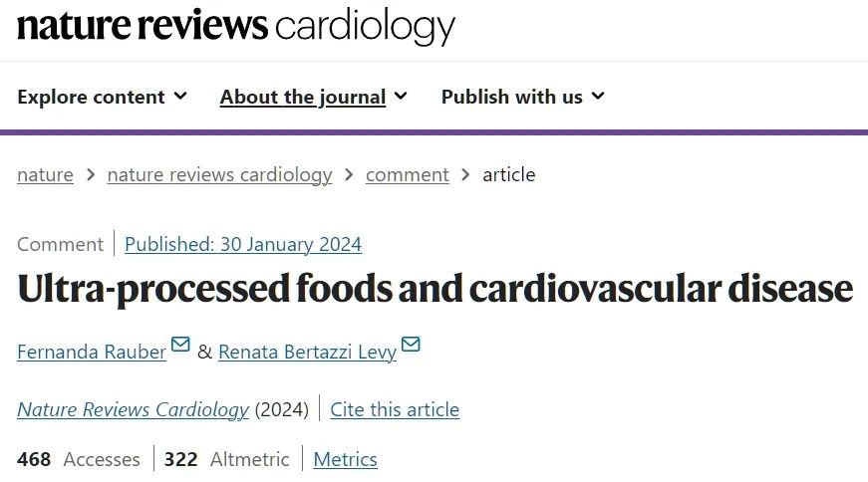This screenshot has width=868, height=482.
Task: Click the envelope icon next to Renata Bertazzi Levy
Action: tap(411, 345)
